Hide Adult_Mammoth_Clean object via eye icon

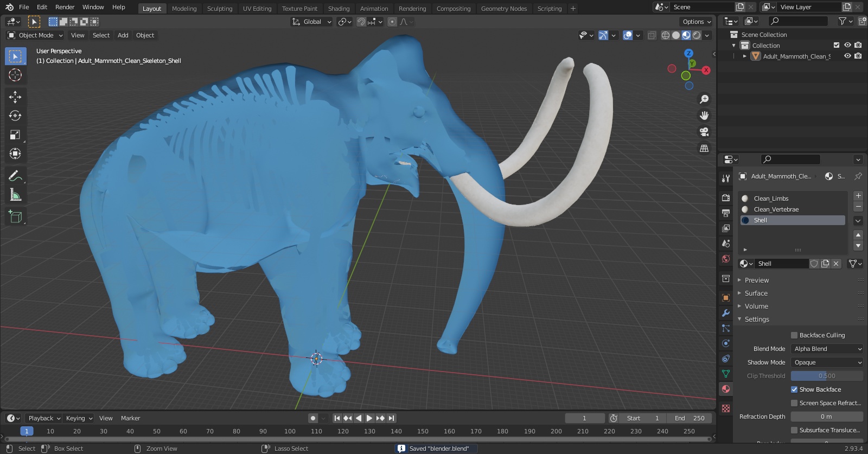pos(847,56)
